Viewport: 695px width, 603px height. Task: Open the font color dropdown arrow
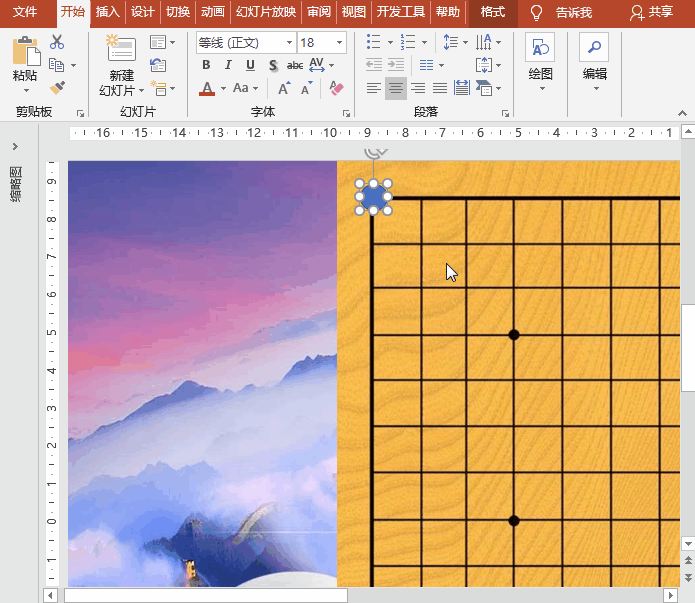click(223, 89)
